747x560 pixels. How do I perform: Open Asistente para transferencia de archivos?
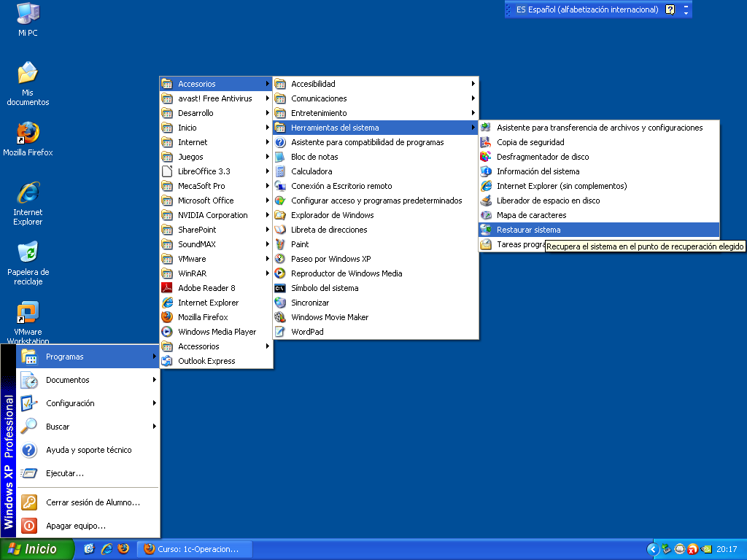(599, 128)
